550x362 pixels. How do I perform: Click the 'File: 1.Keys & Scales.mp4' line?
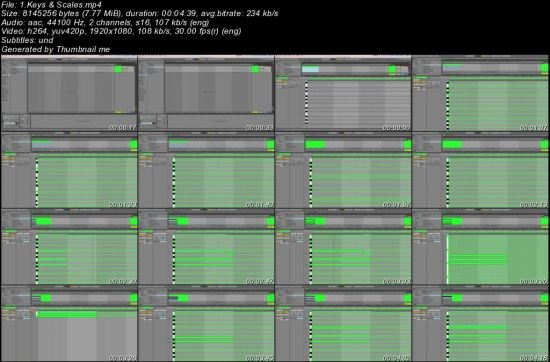[x=52, y=5]
